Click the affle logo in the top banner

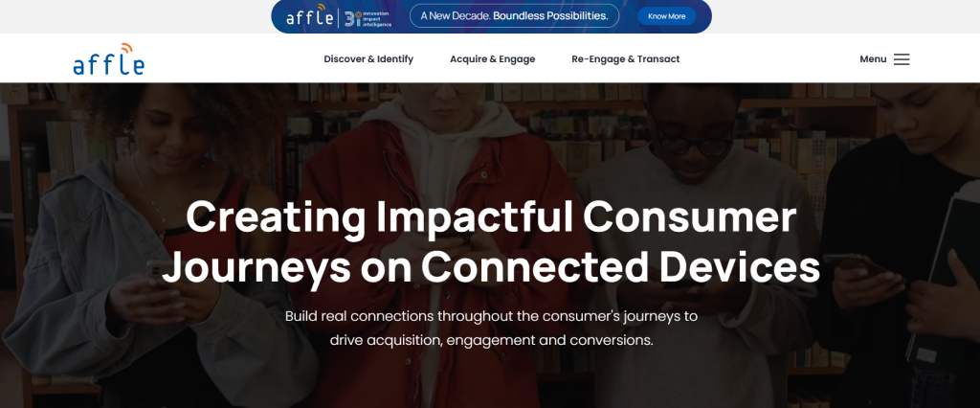[x=309, y=15]
